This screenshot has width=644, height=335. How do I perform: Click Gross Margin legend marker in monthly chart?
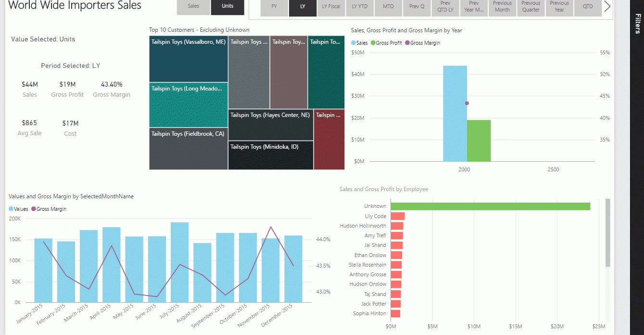click(34, 209)
